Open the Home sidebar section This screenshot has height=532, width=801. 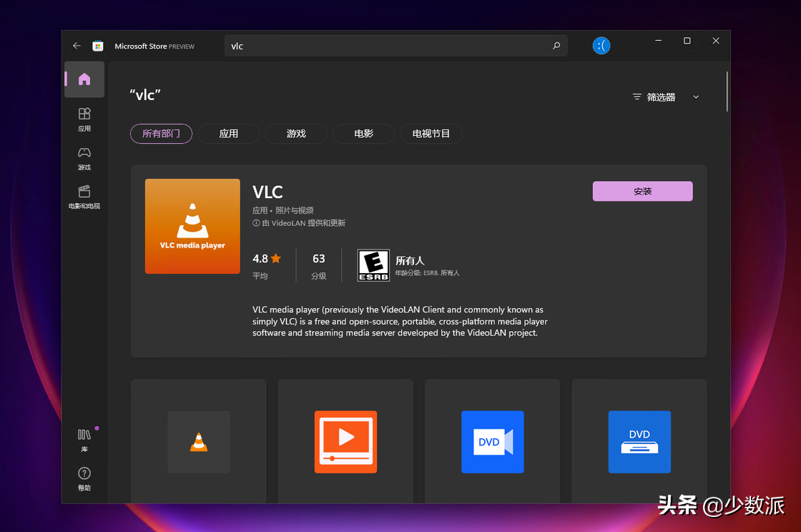[84, 79]
